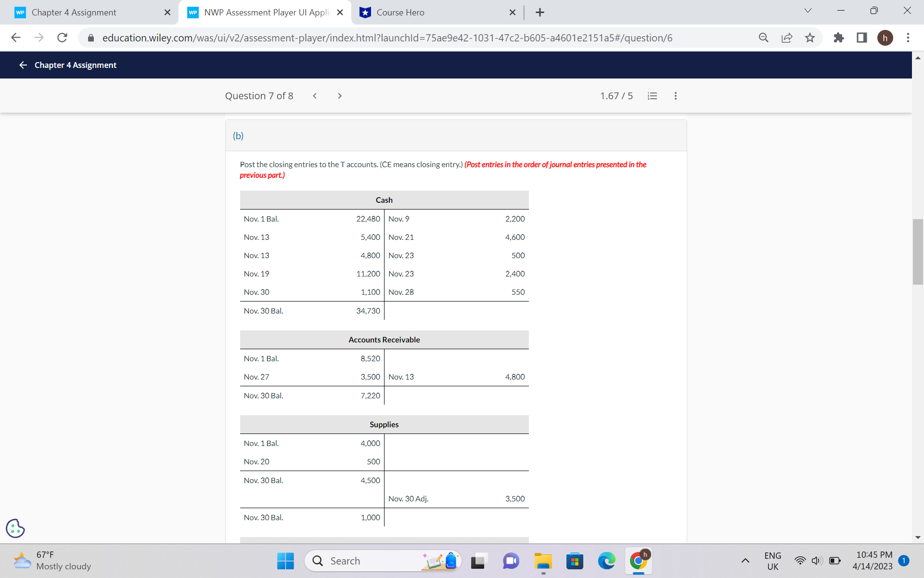Open the assessment player's vertical three-dot menu
Screen dimensions: 924x578
tap(675, 96)
